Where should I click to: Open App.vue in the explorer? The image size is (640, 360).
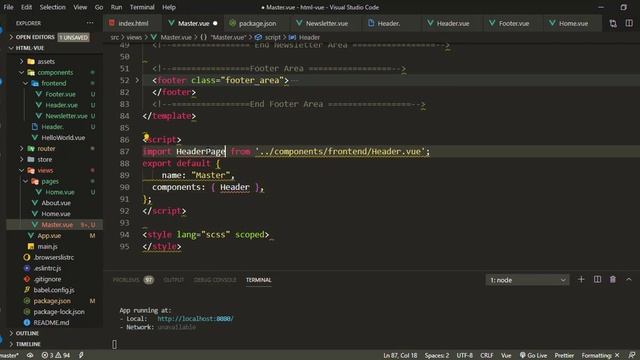[x=49, y=236]
